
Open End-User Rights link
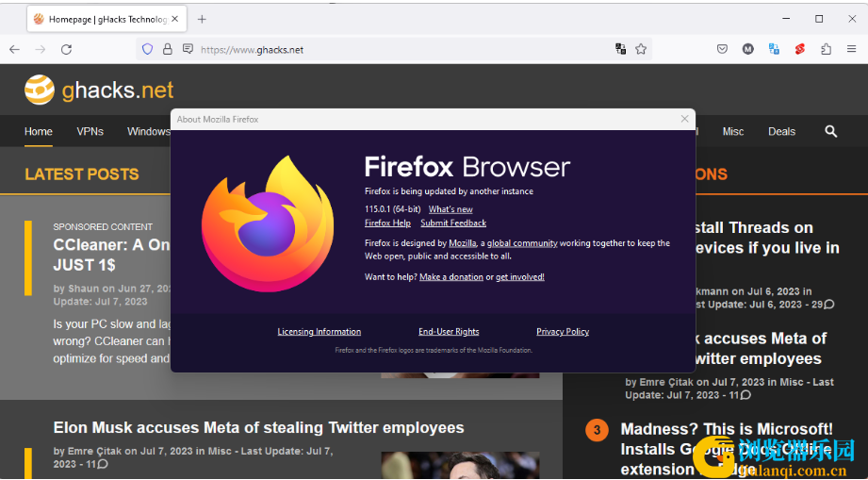point(449,332)
